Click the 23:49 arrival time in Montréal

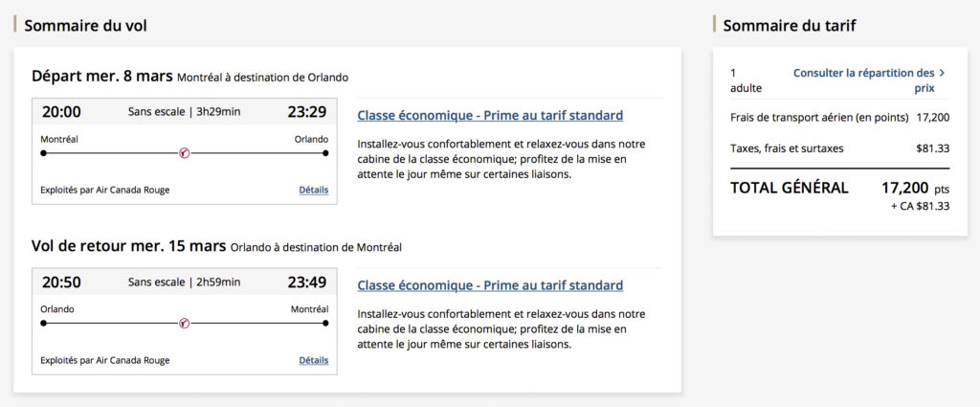306,282
